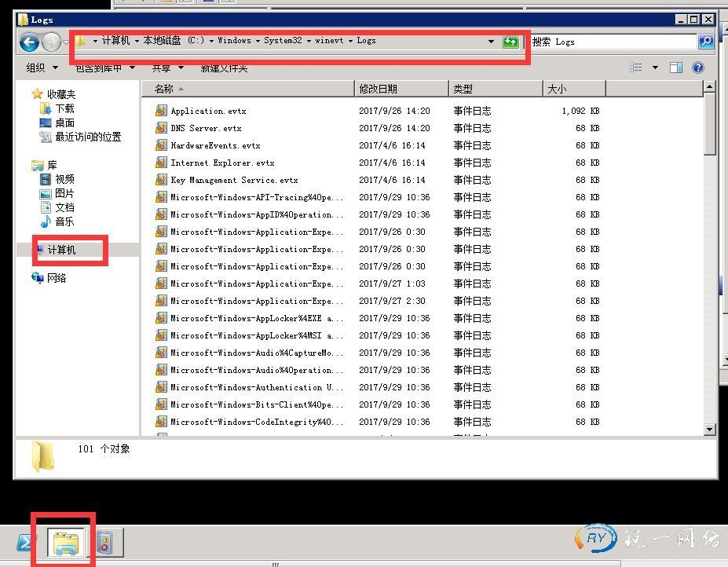Image resolution: width=728 pixels, height=567 pixels.
Task: Click System32 in the address path
Action: click(282, 41)
